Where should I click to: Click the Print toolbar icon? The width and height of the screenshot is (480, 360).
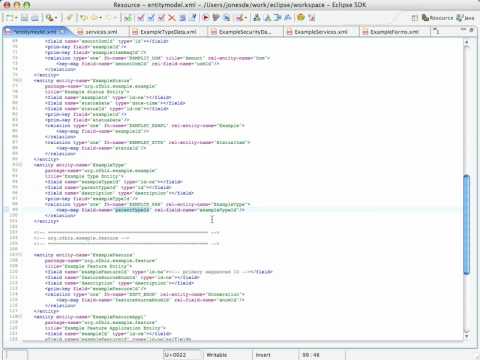click(x=35, y=18)
